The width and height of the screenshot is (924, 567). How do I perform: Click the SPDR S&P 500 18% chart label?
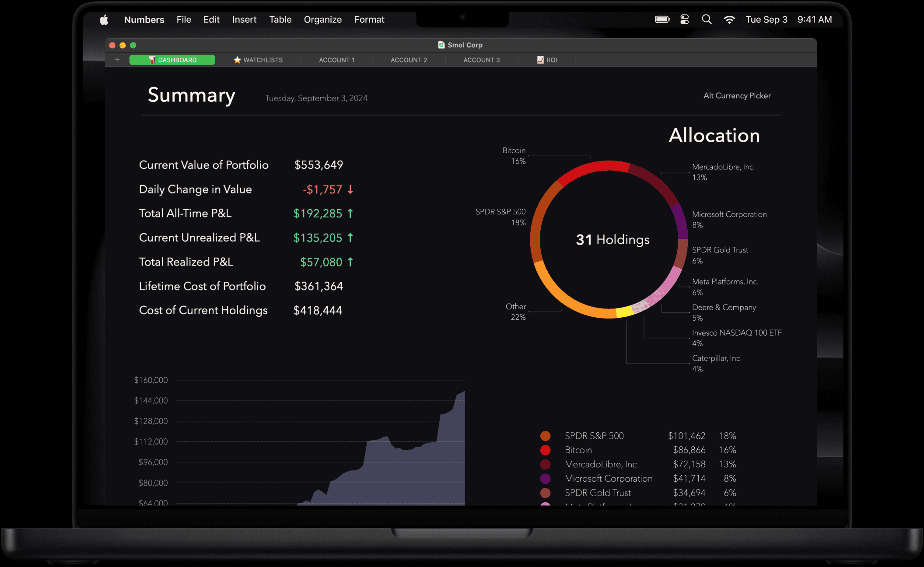pyautogui.click(x=500, y=217)
